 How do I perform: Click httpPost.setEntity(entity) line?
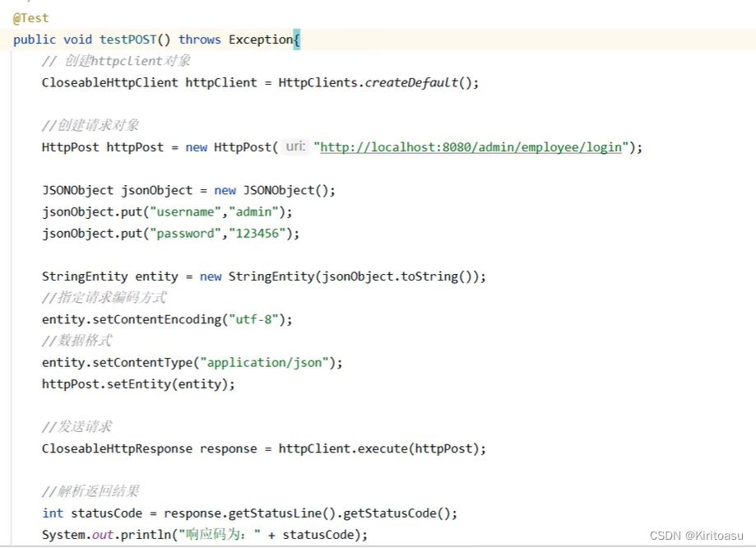click(x=138, y=384)
